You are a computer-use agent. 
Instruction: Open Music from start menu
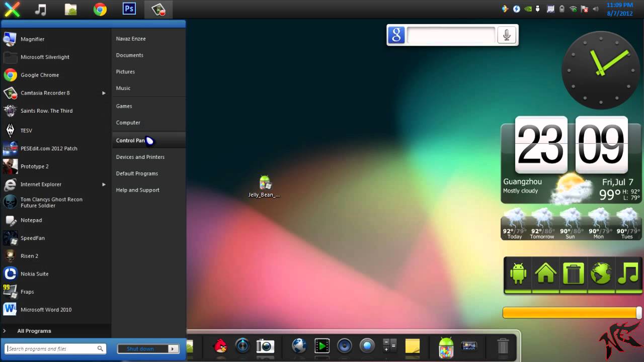[x=123, y=88]
